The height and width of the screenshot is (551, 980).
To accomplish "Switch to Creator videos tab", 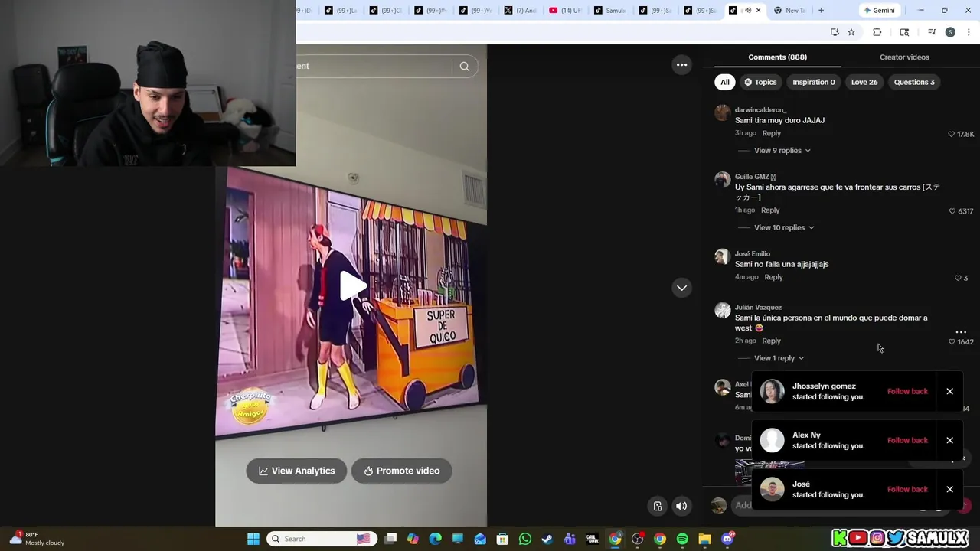I will (x=904, y=57).
